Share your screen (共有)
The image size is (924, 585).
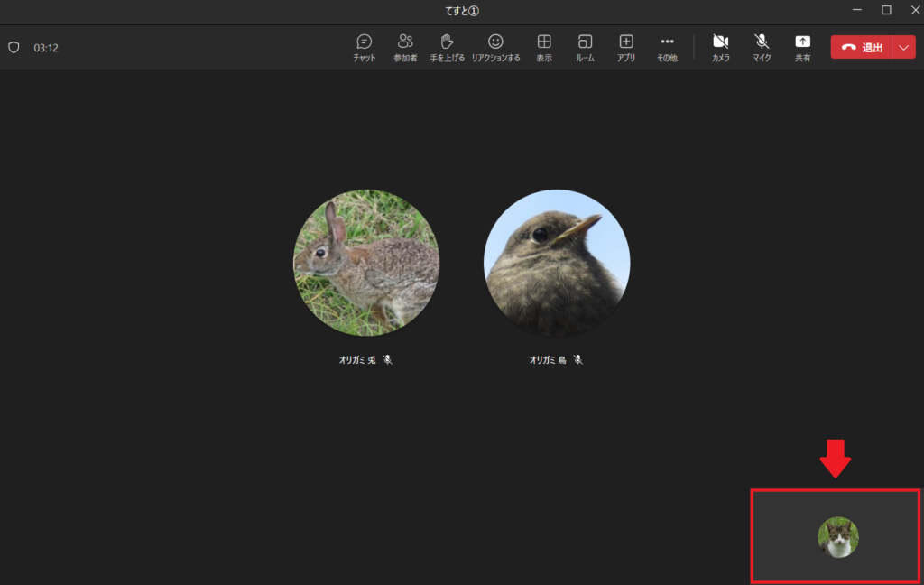coord(802,48)
